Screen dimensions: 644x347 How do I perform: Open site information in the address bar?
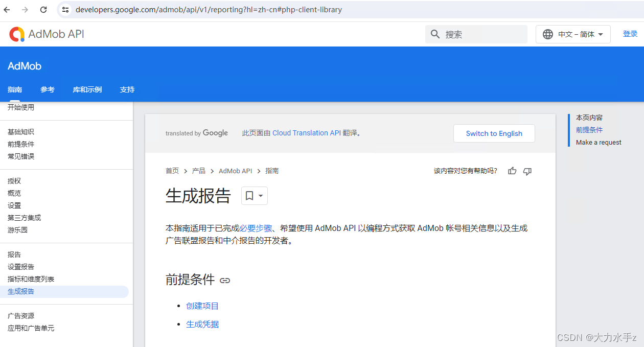[x=65, y=9]
